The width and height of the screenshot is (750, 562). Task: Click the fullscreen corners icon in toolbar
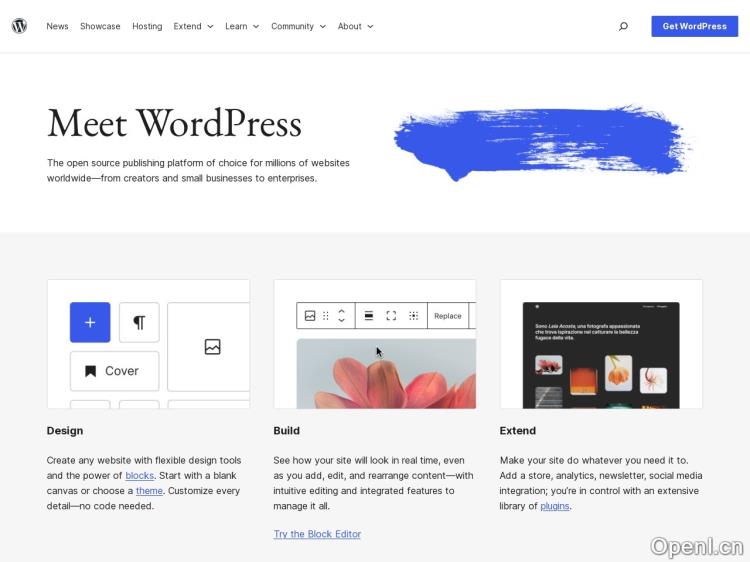point(391,316)
